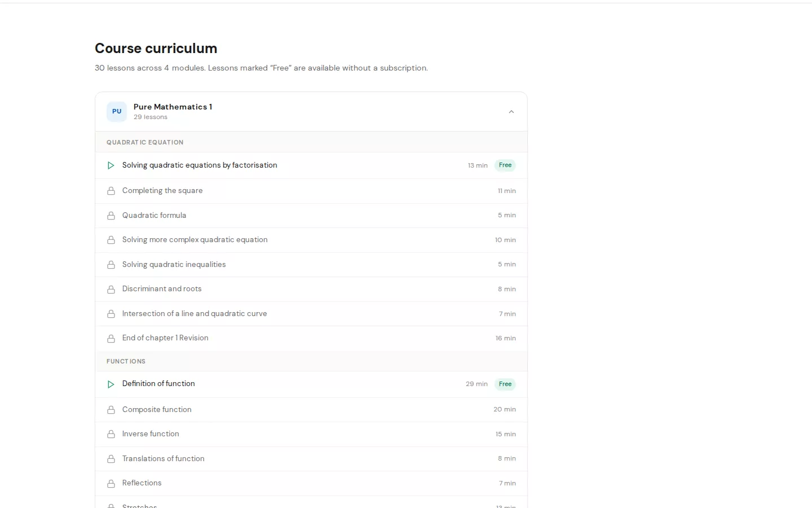Click the 20 min duration of Composite function
812x508 pixels.
(x=505, y=409)
